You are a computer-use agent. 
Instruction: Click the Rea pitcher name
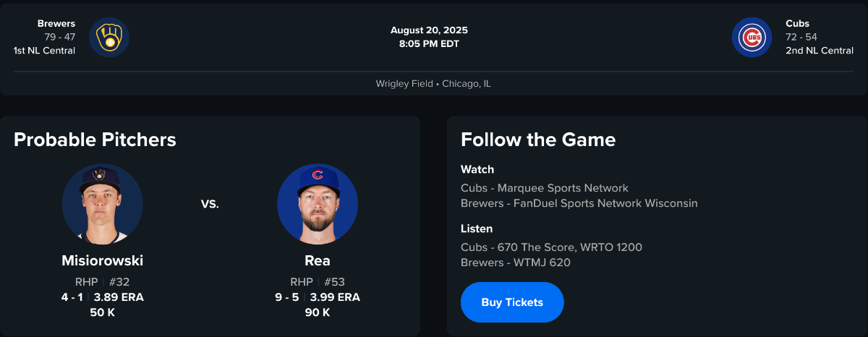coord(318,261)
